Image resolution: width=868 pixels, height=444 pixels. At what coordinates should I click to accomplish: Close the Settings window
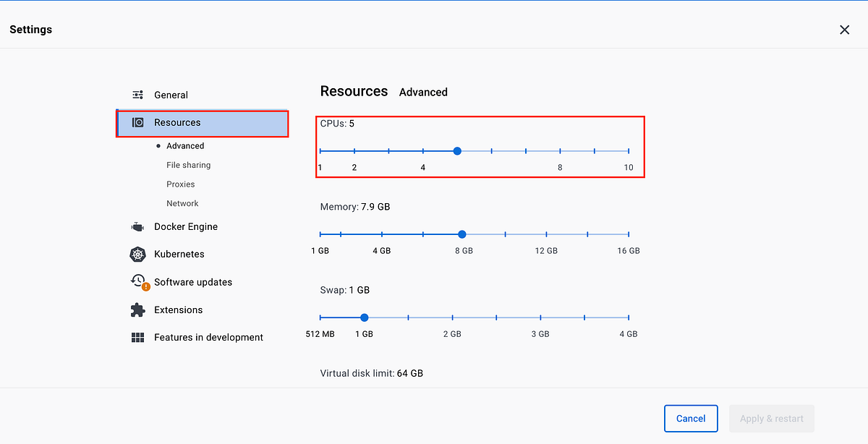[x=844, y=30]
